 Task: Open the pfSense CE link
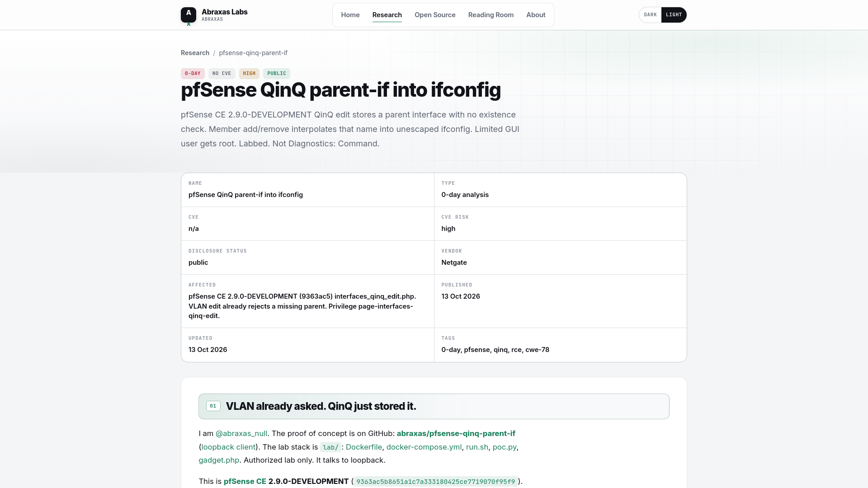[x=245, y=482]
